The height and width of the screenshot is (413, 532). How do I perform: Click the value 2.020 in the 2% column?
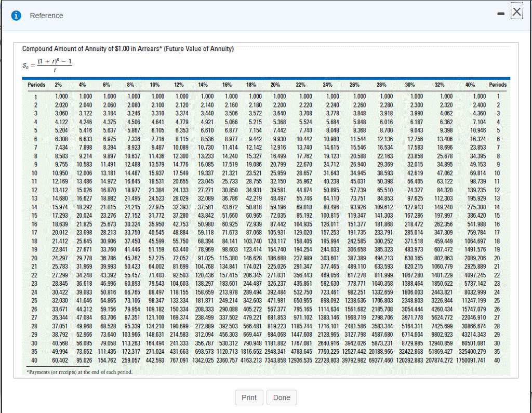click(x=61, y=105)
